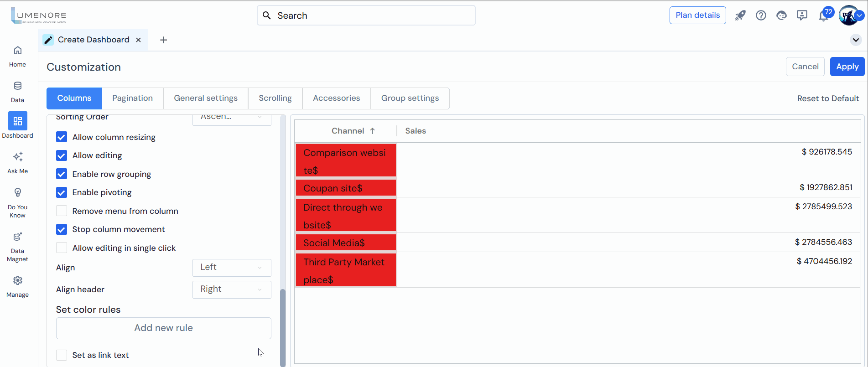Click Add new rule button

(163, 328)
